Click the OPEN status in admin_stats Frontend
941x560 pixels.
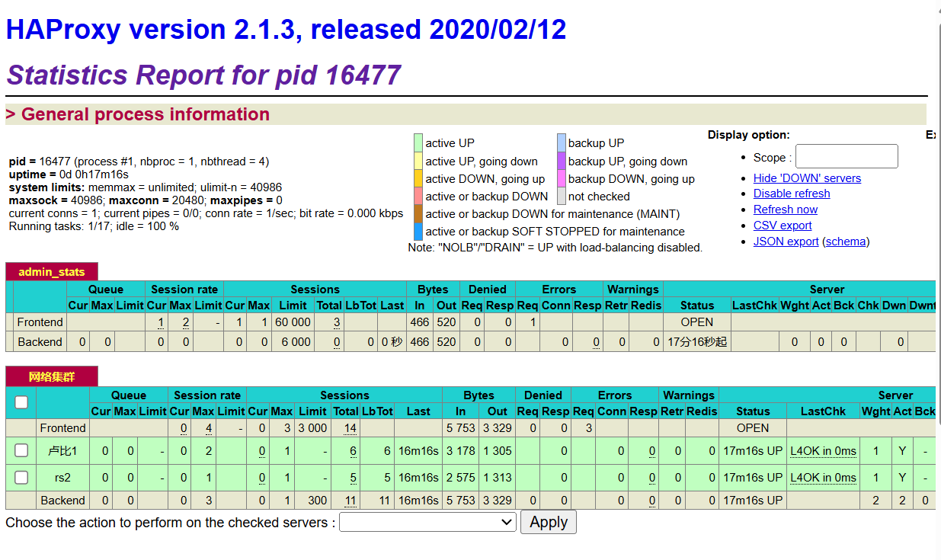coord(697,322)
